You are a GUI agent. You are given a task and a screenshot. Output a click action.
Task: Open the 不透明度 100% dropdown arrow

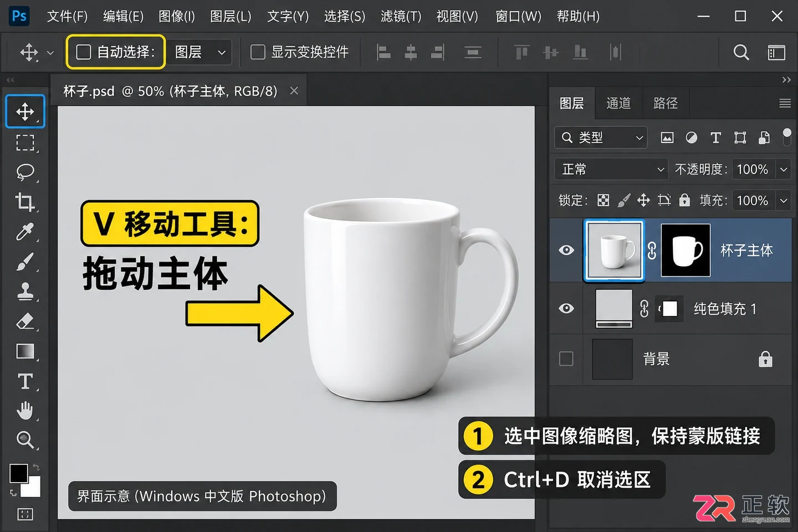(x=784, y=169)
